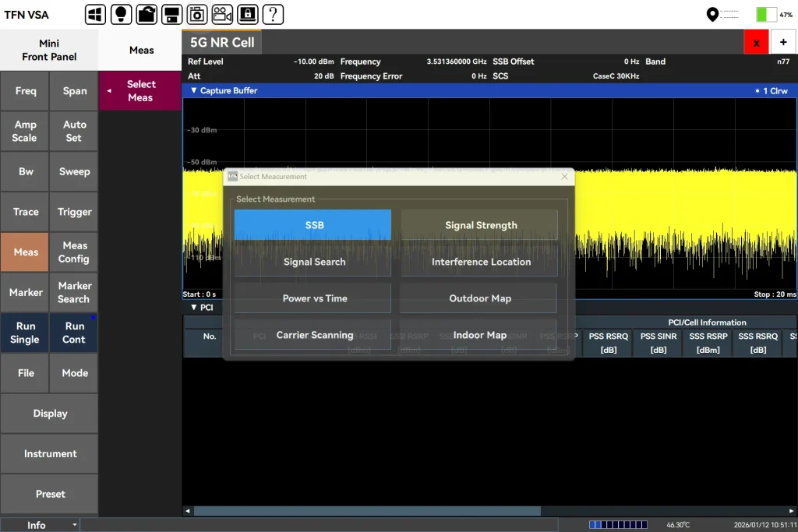Choose the Signal Strength measurement
Image resolution: width=798 pixels, height=532 pixels.
(480, 225)
